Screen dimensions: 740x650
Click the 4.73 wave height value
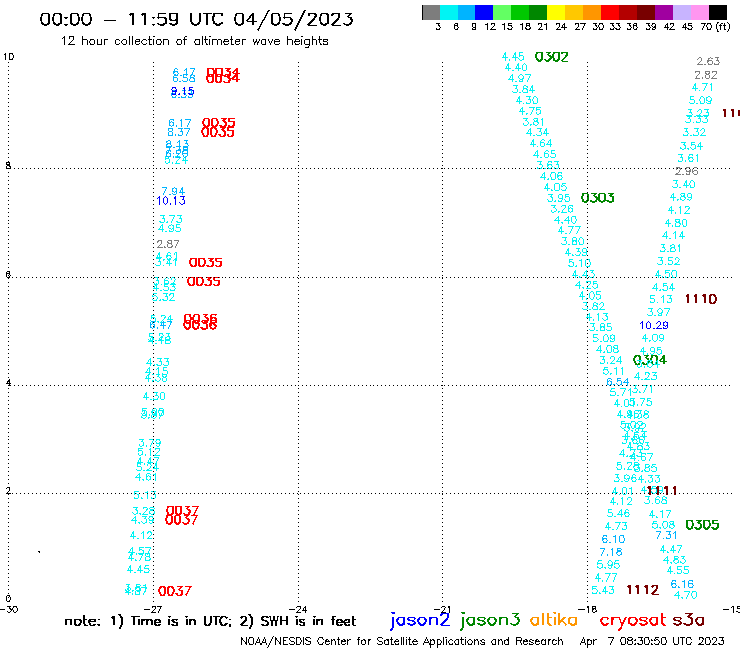click(x=616, y=526)
